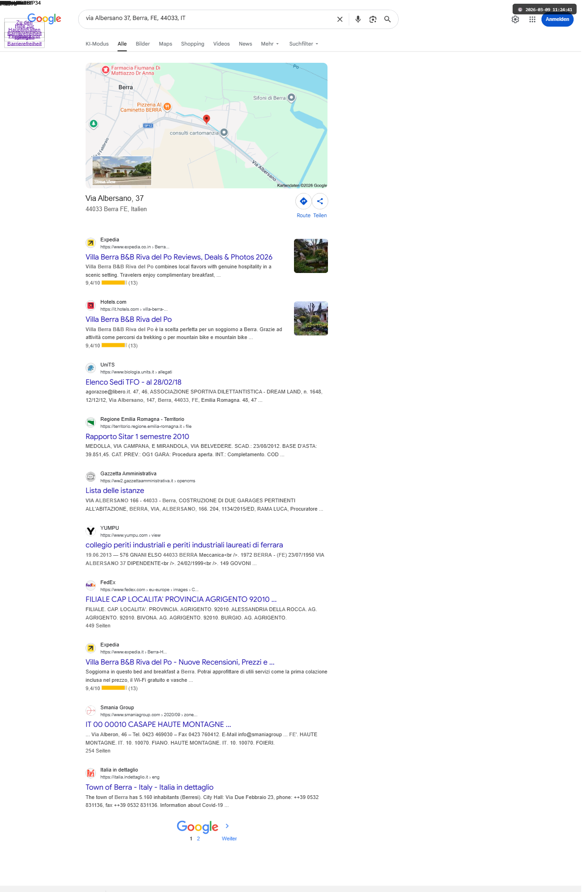Click the Teilen share icon
Screen dimensions: 588x892
click(320, 201)
